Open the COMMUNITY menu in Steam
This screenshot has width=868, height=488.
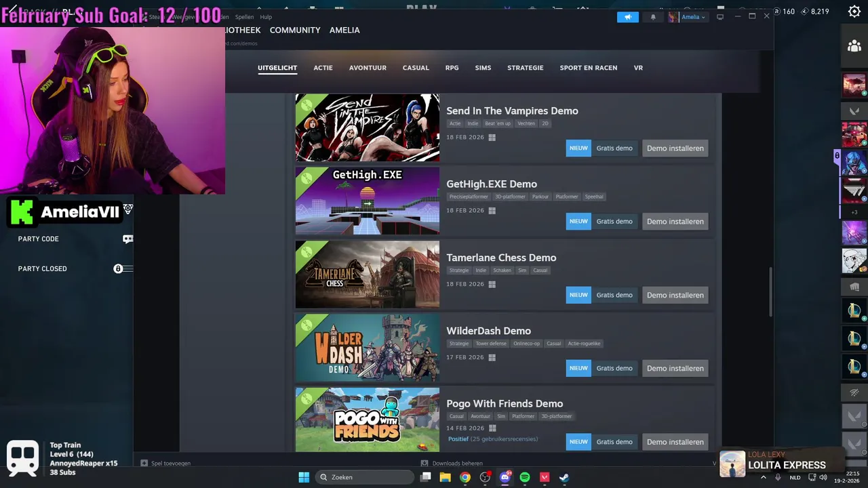coord(295,30)
